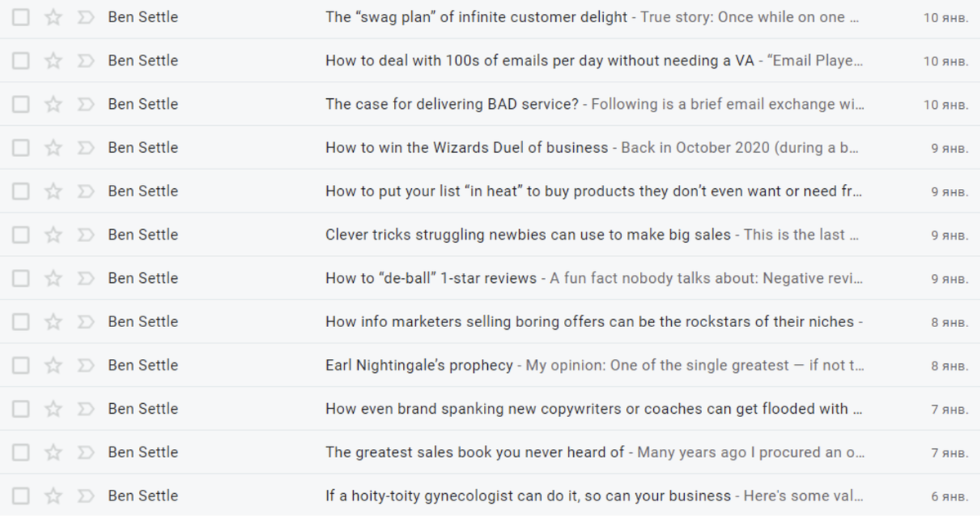Star the list "in heat" email
Image resolution: width=980 pixels, height=516 pixels.
point(53,191)
